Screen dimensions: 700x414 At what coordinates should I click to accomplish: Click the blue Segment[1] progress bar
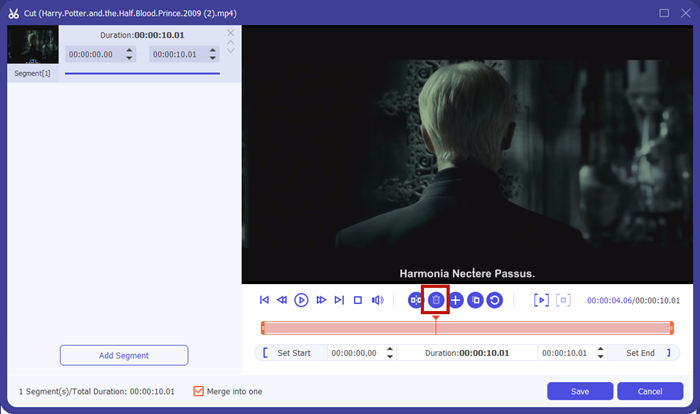(x=142, y=73)
